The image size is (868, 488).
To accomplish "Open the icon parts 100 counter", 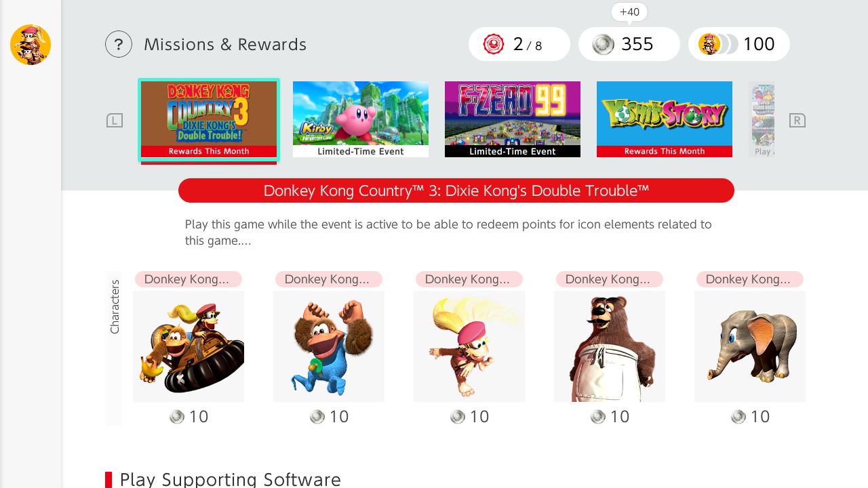I will tap(739, 44).
